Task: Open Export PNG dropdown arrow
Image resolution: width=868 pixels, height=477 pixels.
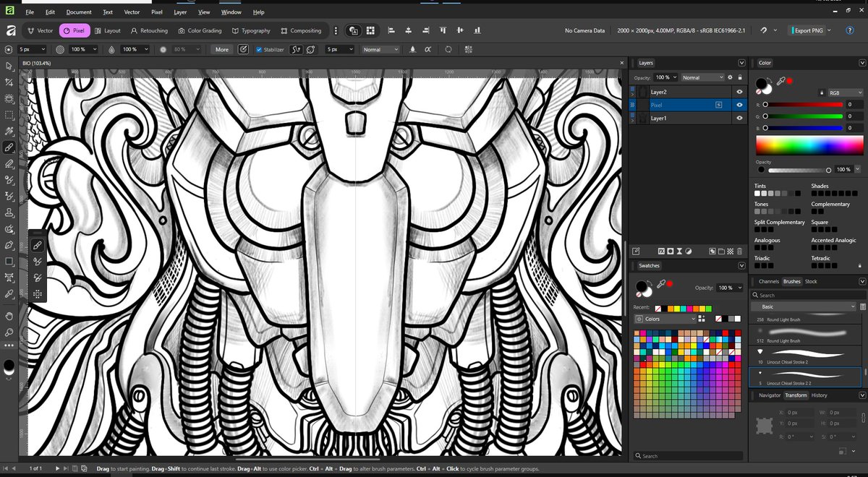Action: pyautogui.click(x=829, y=30)
